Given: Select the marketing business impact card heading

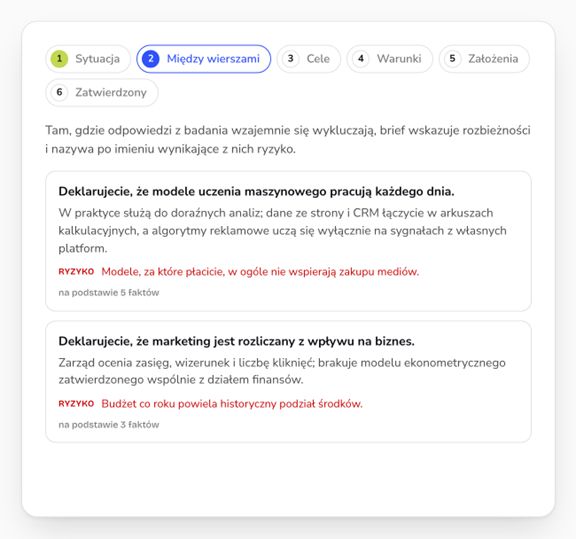Looking at the screenshot, I should pyautogui.click(x=237, y=341).
